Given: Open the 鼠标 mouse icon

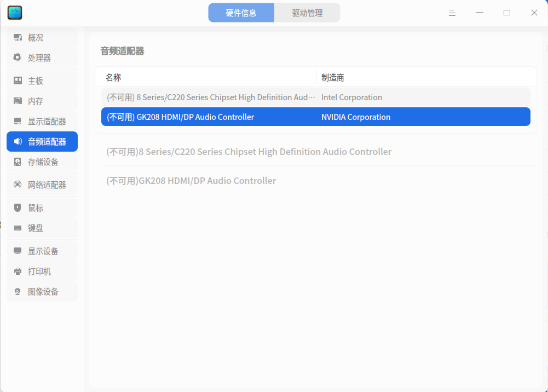Looking at the screenshot, I should click(18, 208).
